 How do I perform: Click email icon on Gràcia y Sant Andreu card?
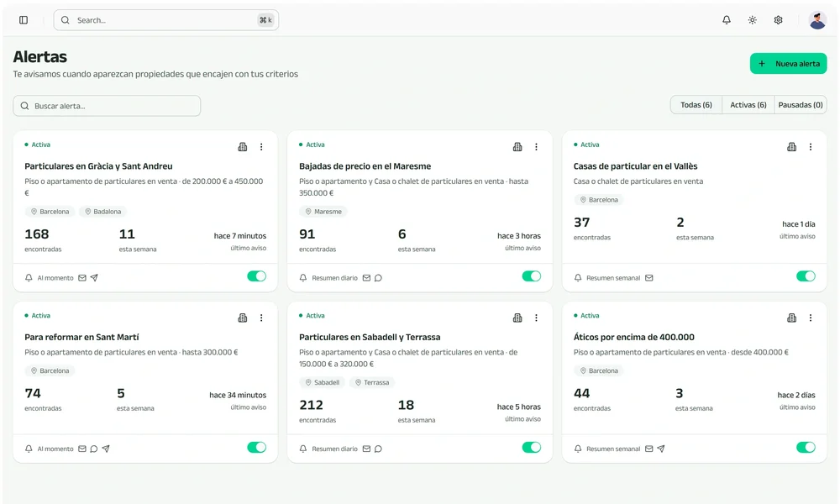point(82,278)
